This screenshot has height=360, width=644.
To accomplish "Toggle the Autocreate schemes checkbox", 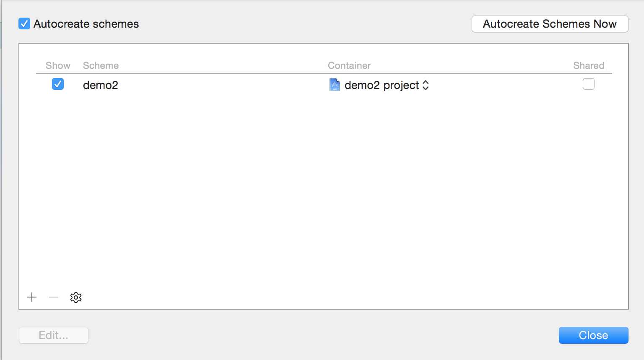I will coord(24,24).
